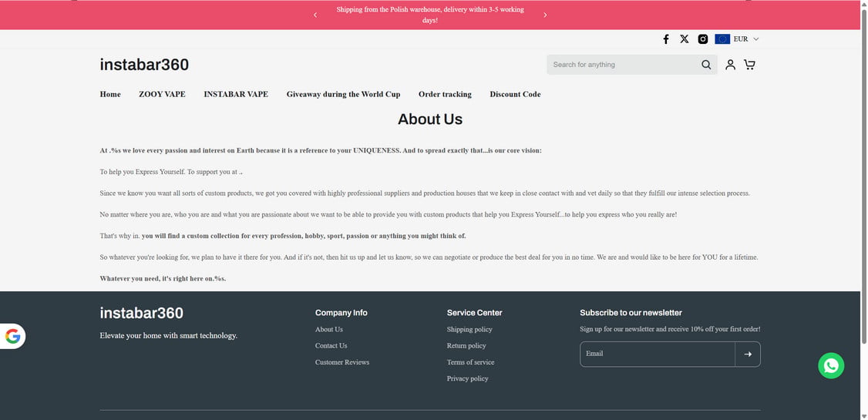
Task: Click Subscribe to our newsletter heading
Action: pyautogui.click(x=631, y=313)
